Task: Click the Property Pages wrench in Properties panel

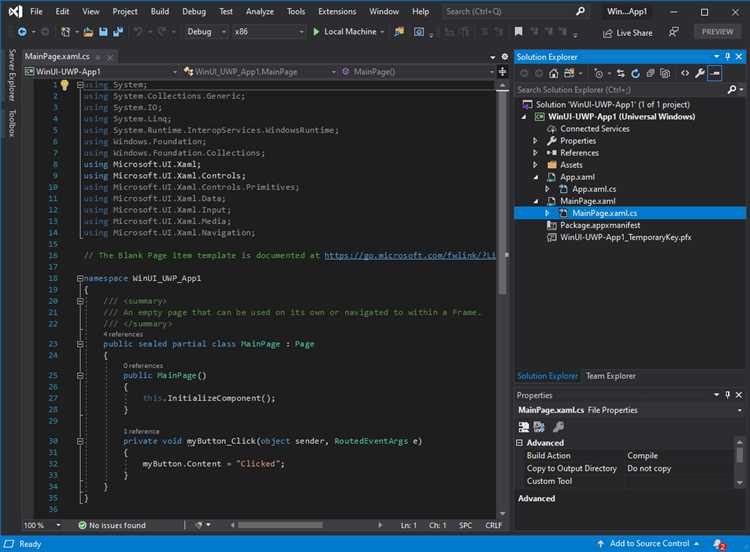Action: [x=558, y=427]
